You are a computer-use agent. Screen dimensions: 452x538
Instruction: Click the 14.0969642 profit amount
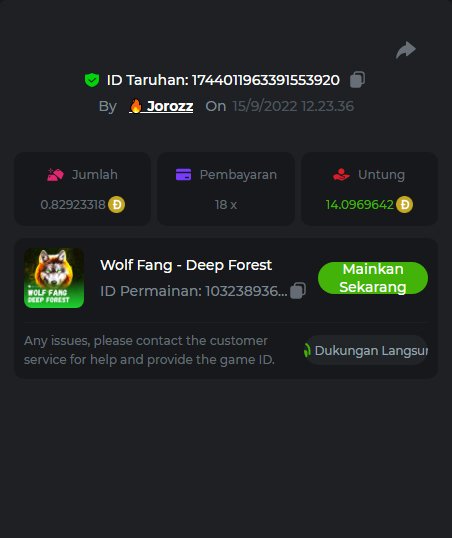359,205
